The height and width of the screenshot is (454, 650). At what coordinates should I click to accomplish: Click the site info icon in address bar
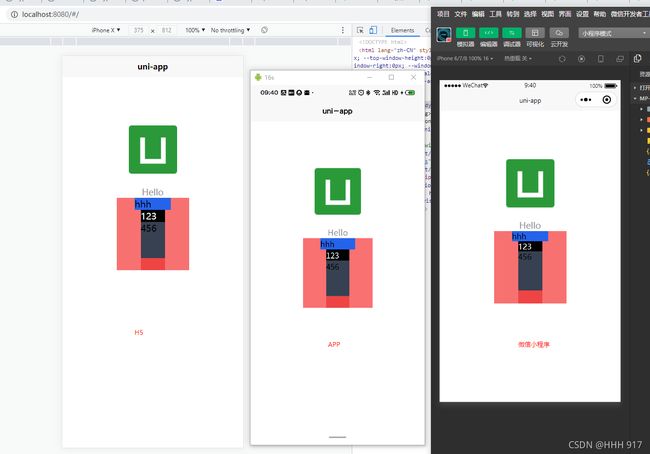click(14, 15)
